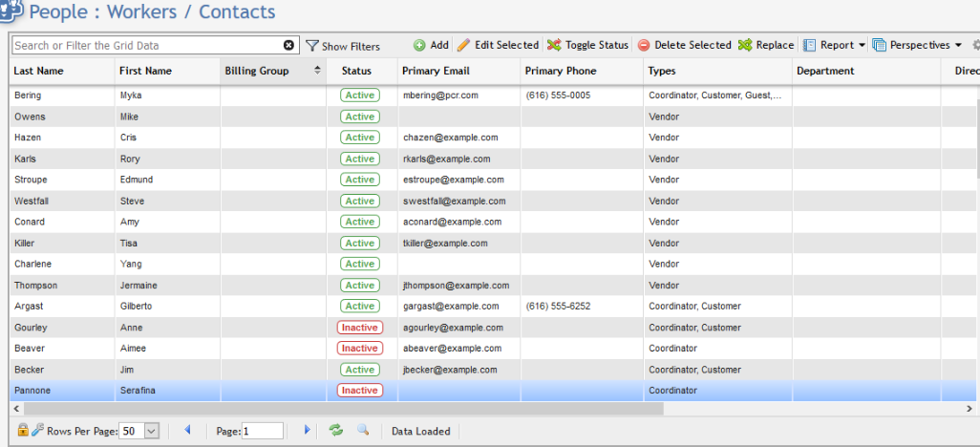Screen dimensions: 980x447
Task: Refresh the grid with green arrows icon
Action: [336, 430]
